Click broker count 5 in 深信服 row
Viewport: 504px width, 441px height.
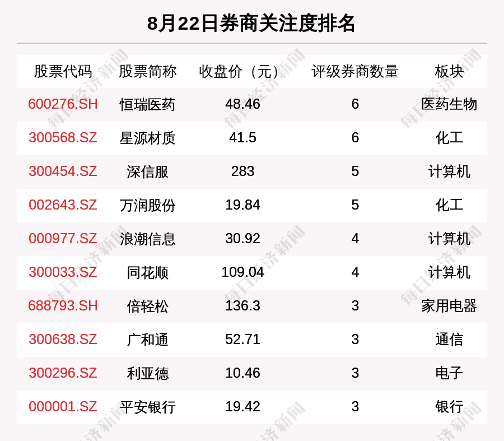[x=355, y=171]
